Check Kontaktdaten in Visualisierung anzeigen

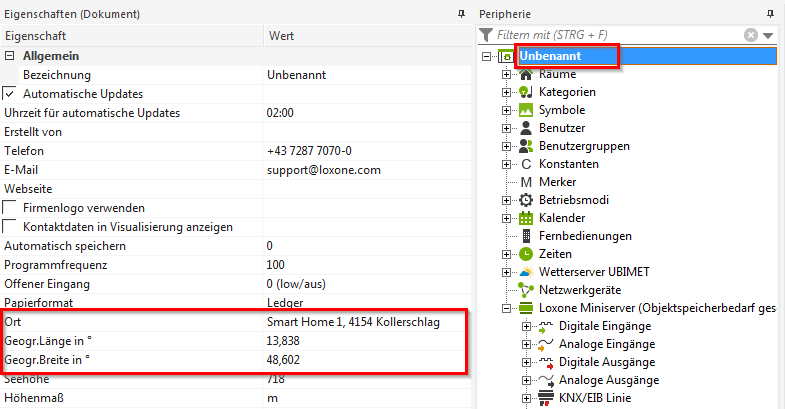[x=10, y=226]
